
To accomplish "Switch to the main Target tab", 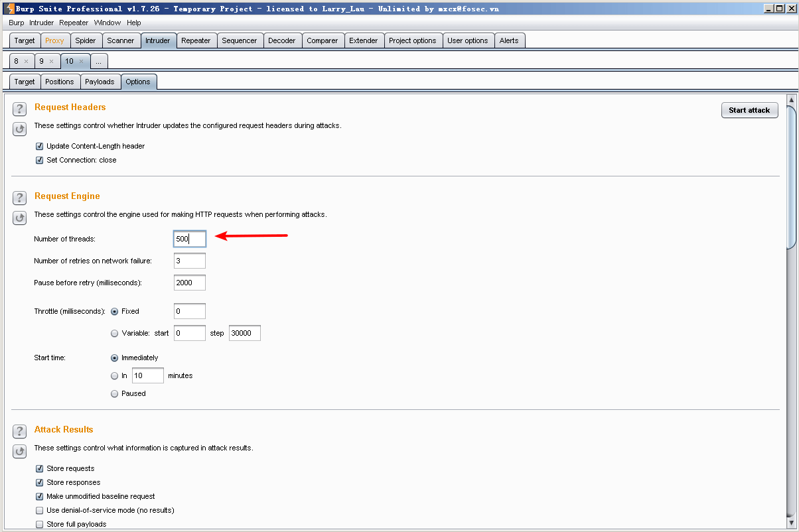I will pos(25,40).
